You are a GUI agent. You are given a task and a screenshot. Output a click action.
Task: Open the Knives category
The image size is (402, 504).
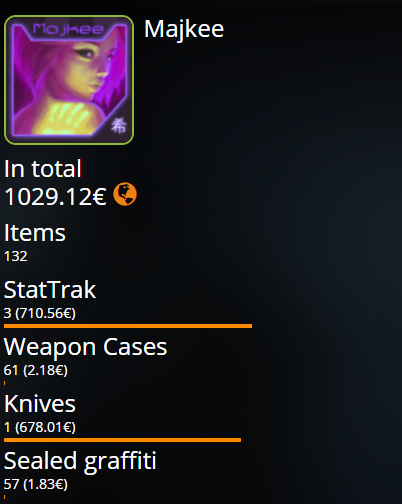pos(40,404)
